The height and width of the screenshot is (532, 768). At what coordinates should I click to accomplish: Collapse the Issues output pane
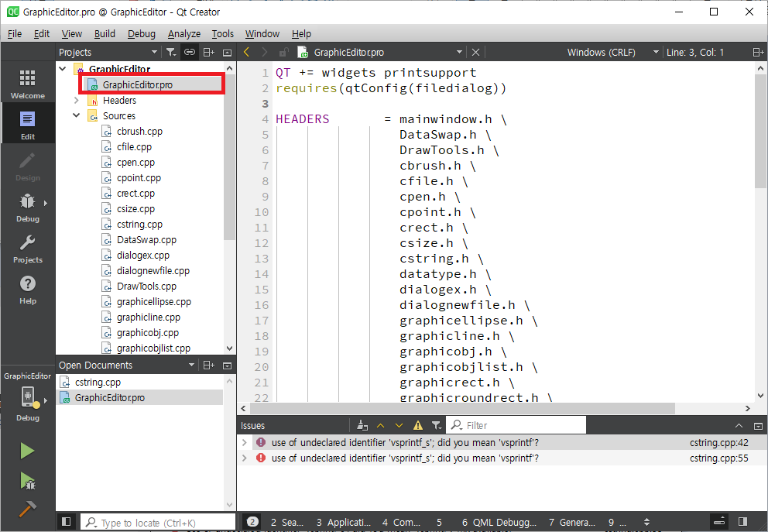[x=739, y=426]
